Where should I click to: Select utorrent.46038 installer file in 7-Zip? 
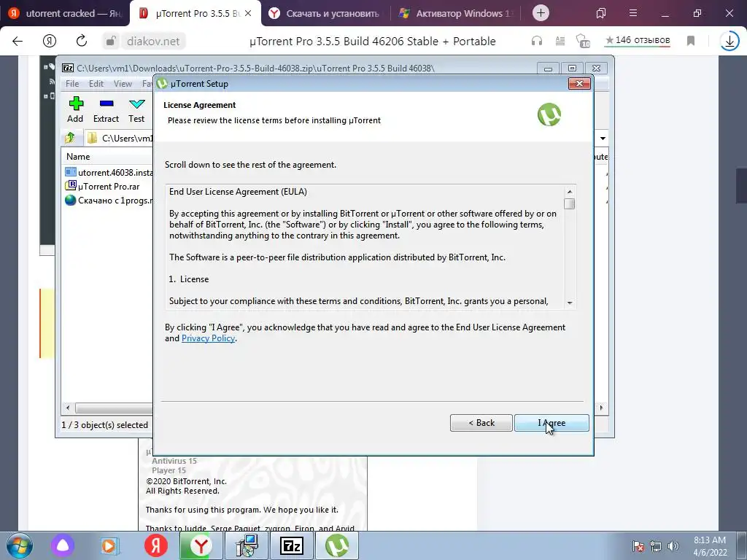pyautogui.click(x=109, y=172)
